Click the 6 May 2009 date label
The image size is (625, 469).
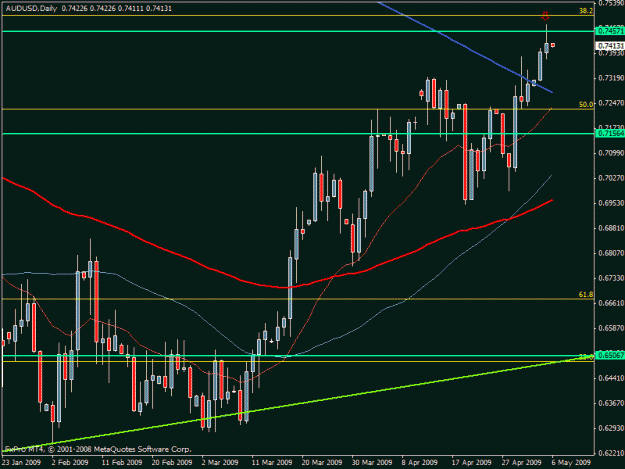tap(571, 463)
